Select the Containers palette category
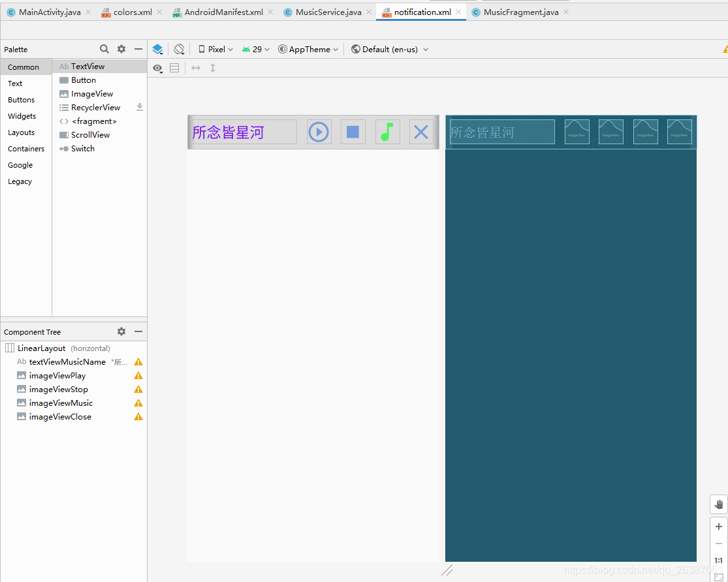 [x=26, y=149]
